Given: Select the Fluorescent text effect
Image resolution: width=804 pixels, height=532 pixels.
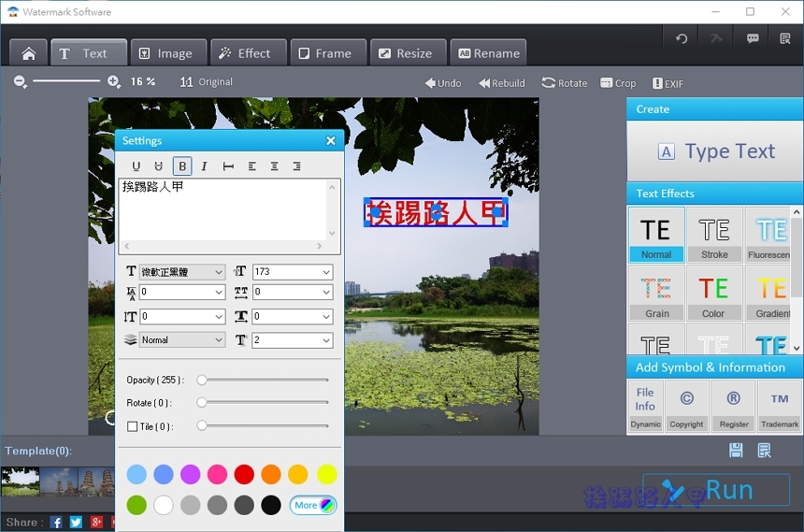Looking at the screenshot, I should click(x=768, y=235).
